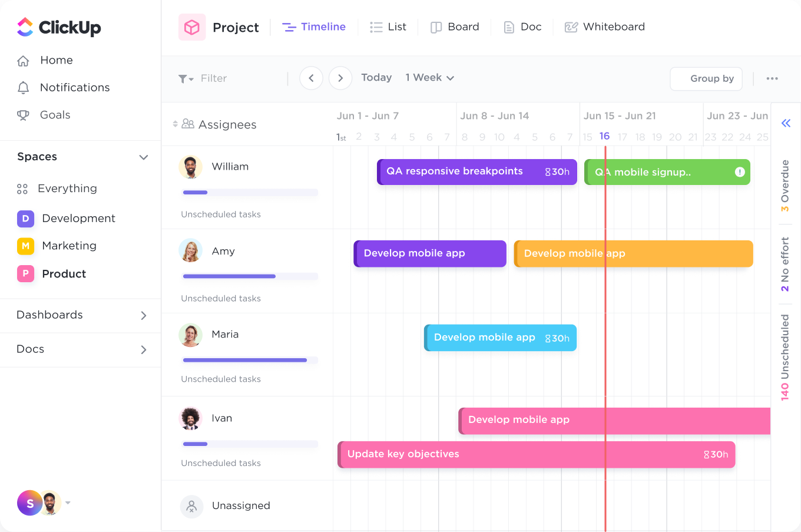Open Amy's orange Develop mobile app task
Viewport: 801px width, 532px height.
[x=634, y=253]
